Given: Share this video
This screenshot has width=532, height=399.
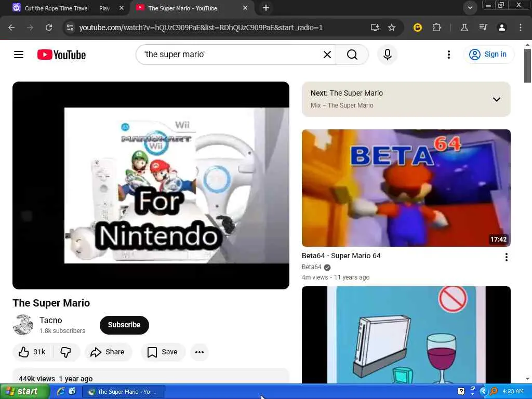Looking at the screenshot, I should point(108,352).
